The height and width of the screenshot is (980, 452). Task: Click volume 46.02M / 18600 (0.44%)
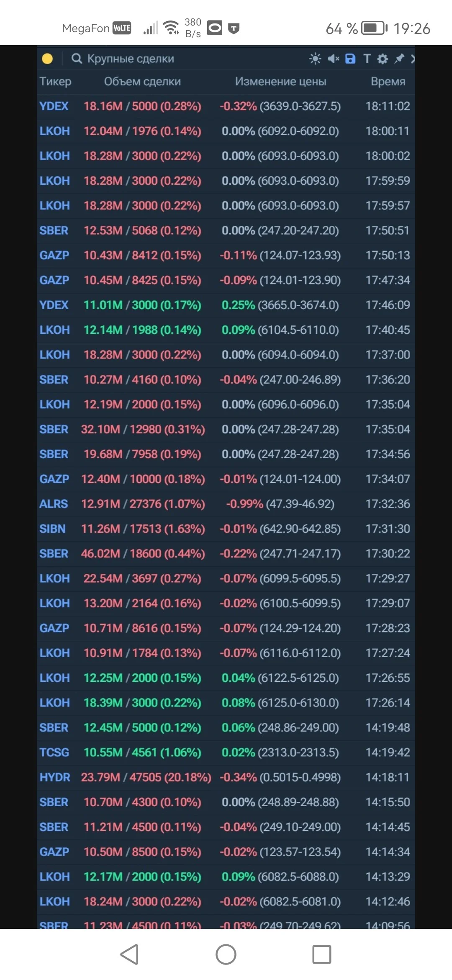[143, 554]
